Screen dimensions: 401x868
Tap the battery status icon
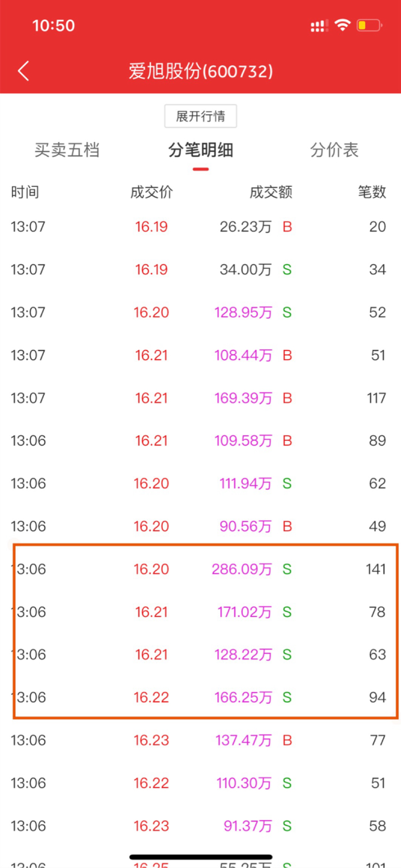tap(369, 25)
